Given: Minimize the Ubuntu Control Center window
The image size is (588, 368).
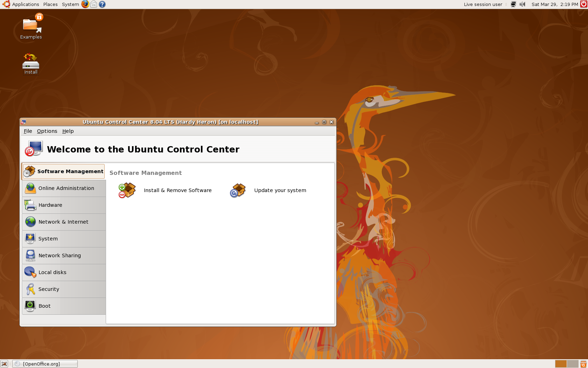Looking at the screenshot, I should click(x=317, y=122).
